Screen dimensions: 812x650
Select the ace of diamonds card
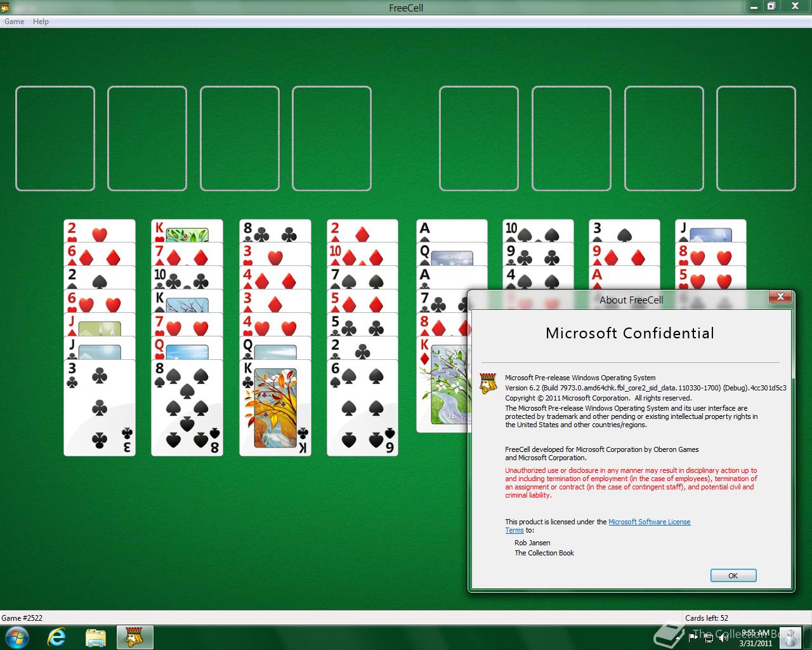[x=624, y=278]
